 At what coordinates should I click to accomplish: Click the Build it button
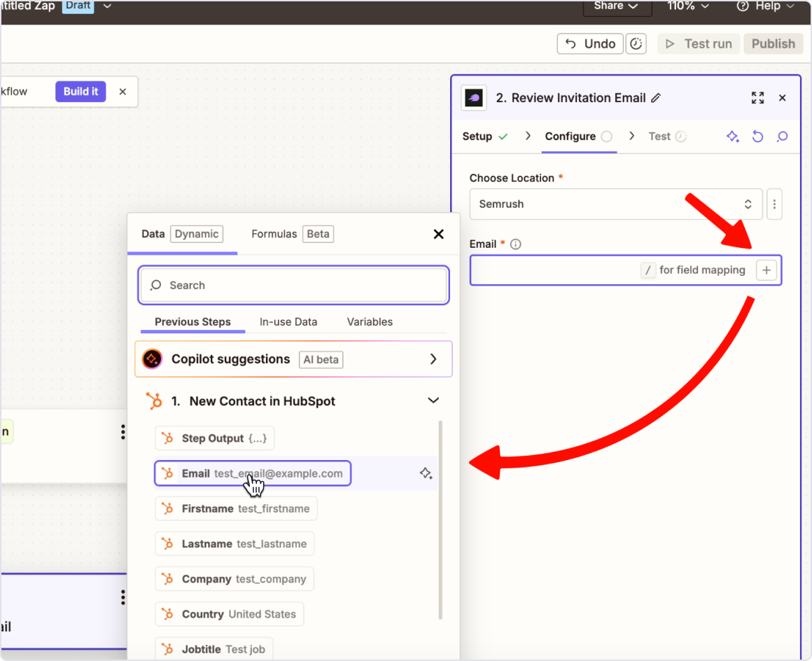(x=80, y=92)
